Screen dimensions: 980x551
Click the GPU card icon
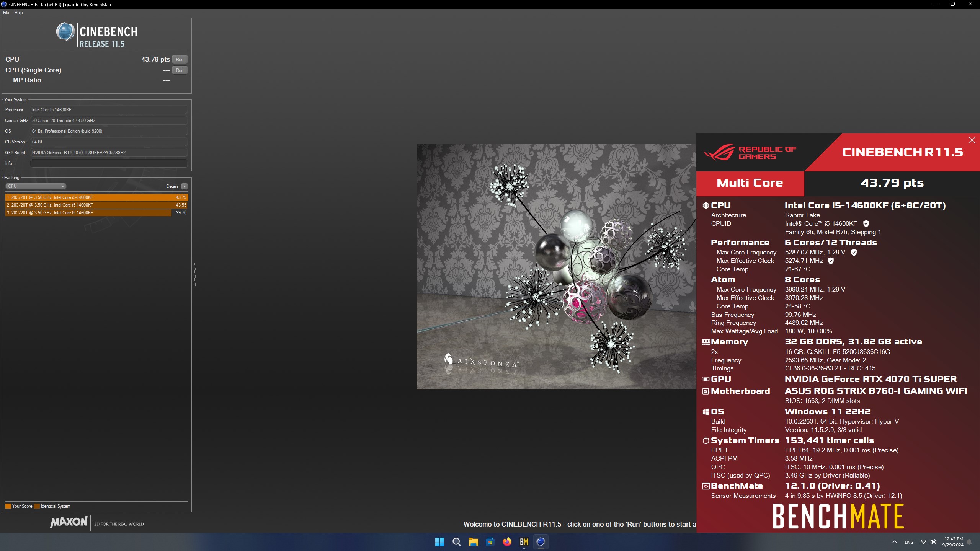[x=706, y=379]
